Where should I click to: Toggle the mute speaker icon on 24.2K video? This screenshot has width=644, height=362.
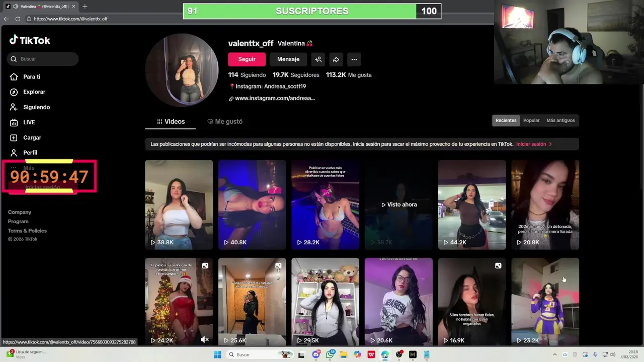(204, 340)
